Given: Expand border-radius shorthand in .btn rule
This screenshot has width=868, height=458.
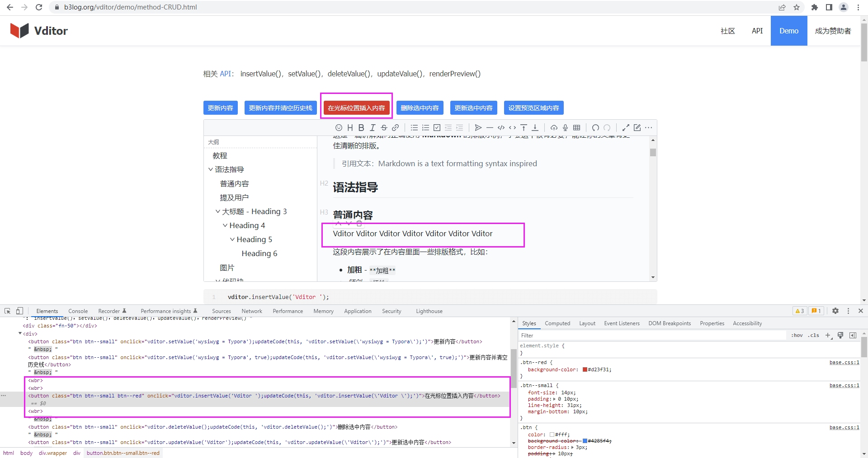Looking at the screenshot, I should pyautogui.click(x=572, y=447).
